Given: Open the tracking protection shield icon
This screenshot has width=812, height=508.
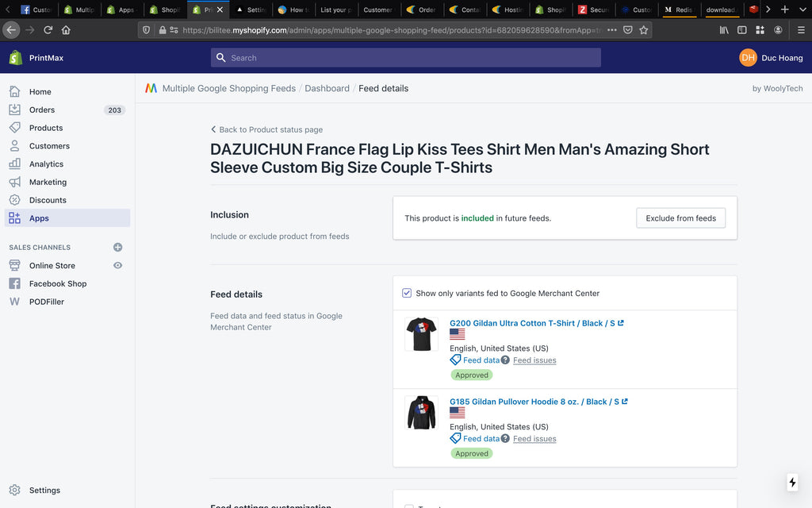Looking at the screenshot, I should coord(147,30).
